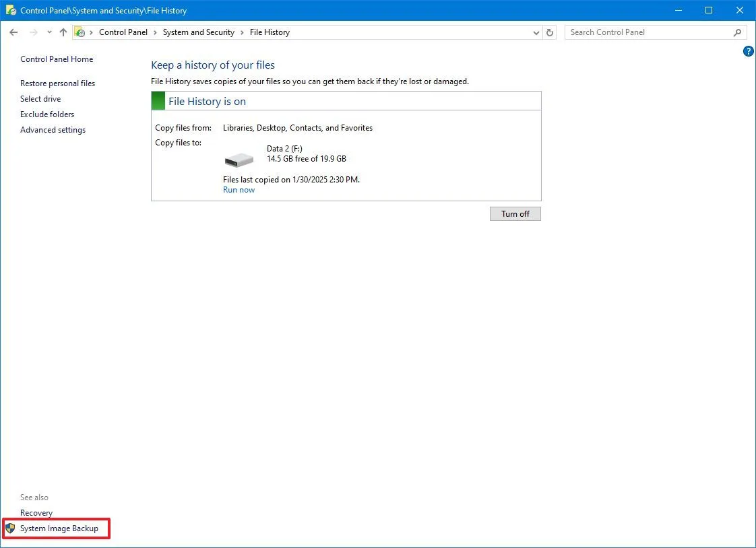Click the File History icon in the address bar

(80, 32)
